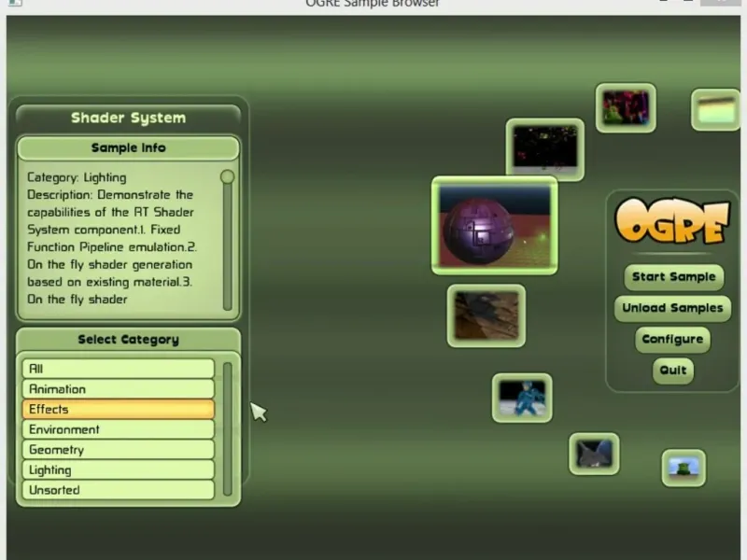Click the Sample Info header

(128, 148)
